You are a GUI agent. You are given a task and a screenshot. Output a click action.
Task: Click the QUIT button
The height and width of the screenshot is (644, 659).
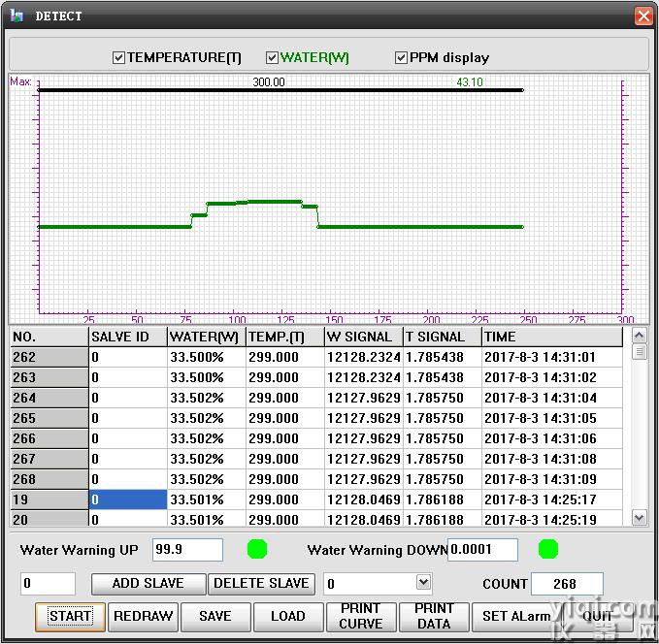pyautogui.click(x=597, y=616)
